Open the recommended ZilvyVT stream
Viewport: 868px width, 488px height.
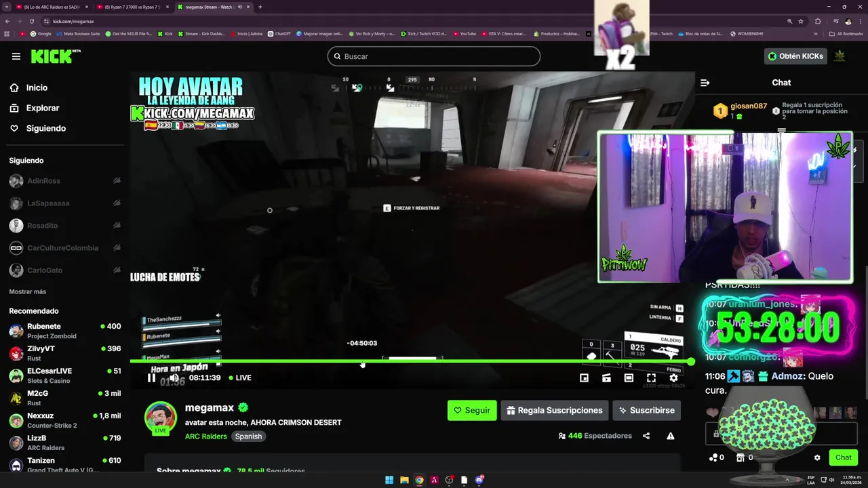pyautogui.click(x=64, y=353)
